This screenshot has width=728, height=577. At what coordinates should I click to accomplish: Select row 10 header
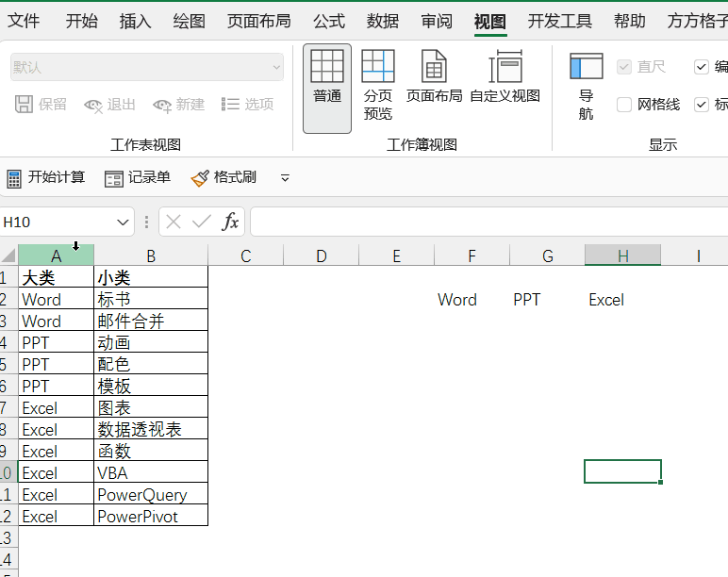pyautogui.click(x=8, y=472)
